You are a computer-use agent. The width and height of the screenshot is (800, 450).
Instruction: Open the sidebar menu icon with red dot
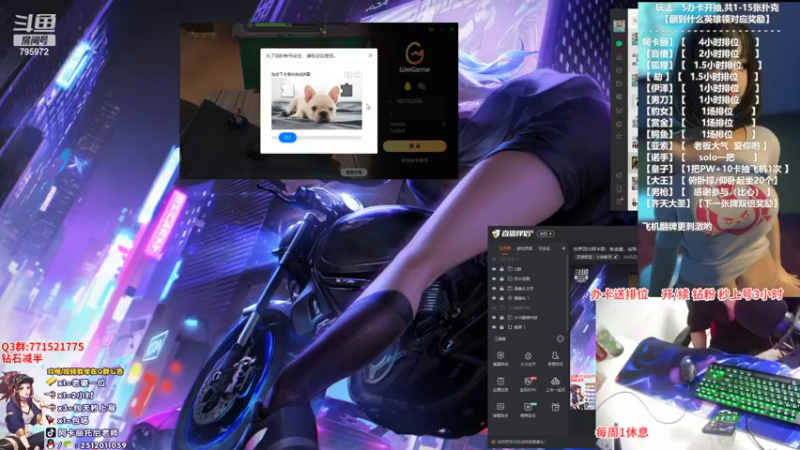coord(619,202)
